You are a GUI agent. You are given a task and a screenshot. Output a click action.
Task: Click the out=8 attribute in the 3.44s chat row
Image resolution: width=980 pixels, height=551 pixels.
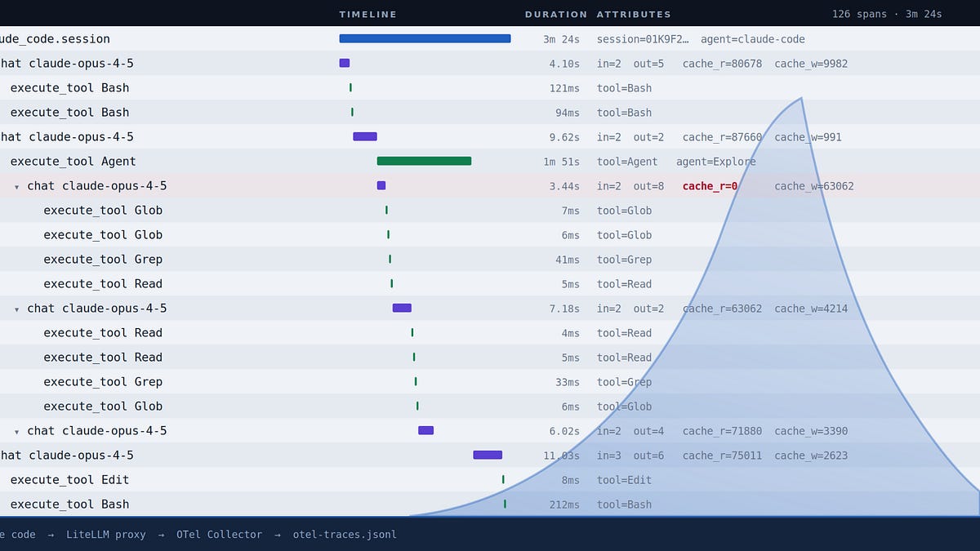(x=648, y=186)
